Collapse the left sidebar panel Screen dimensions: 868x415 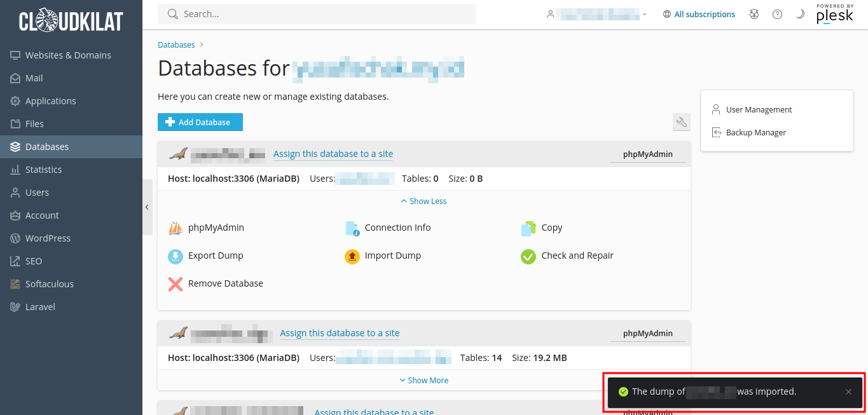(x=147, y=207)
